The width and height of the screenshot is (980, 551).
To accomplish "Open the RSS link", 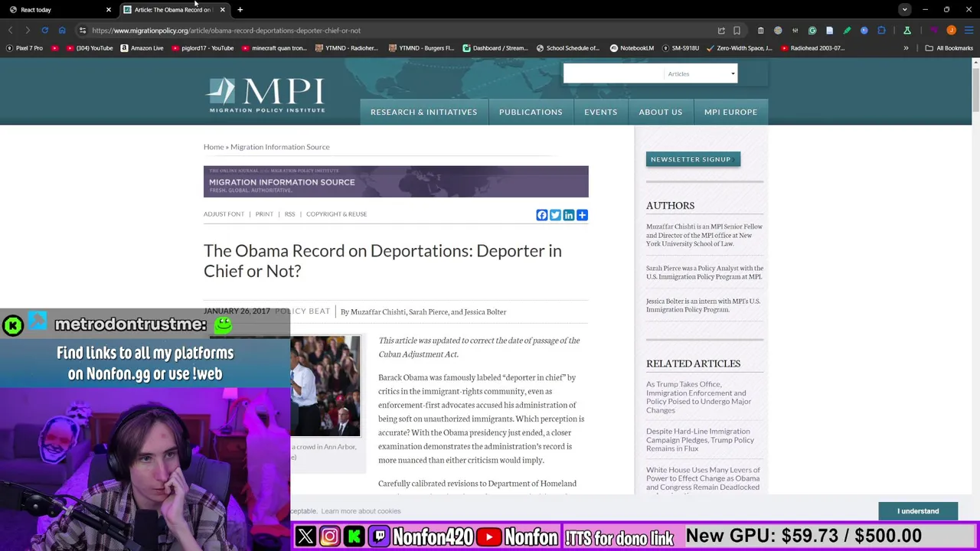I will (289, 214).
